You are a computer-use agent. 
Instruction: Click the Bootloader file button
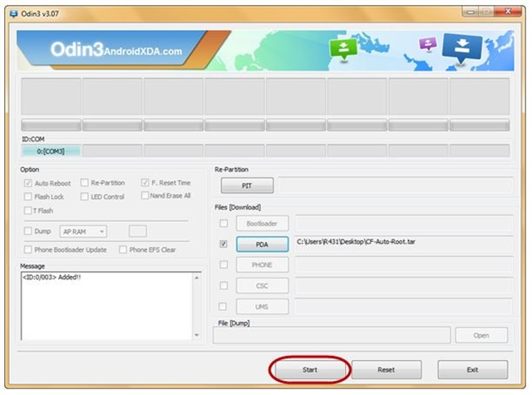pyautogui.click(x=263, y=224)
